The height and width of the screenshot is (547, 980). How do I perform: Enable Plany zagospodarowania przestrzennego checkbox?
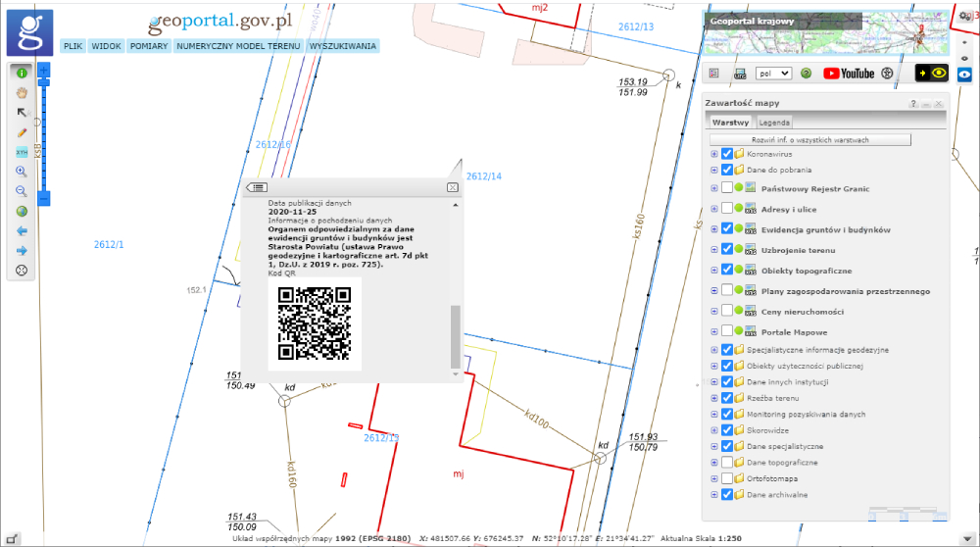tap(727, 290)
